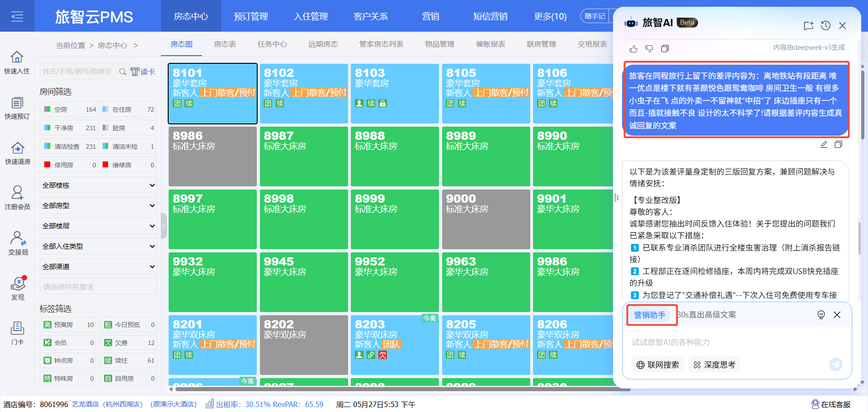This screenshot has width=868, height=412.
Task: Toggle 脏房 dirty room filter
Action: click(128, 128)
